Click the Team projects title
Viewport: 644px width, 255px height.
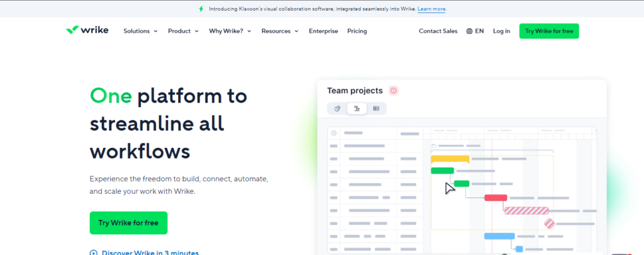[355, 91]
